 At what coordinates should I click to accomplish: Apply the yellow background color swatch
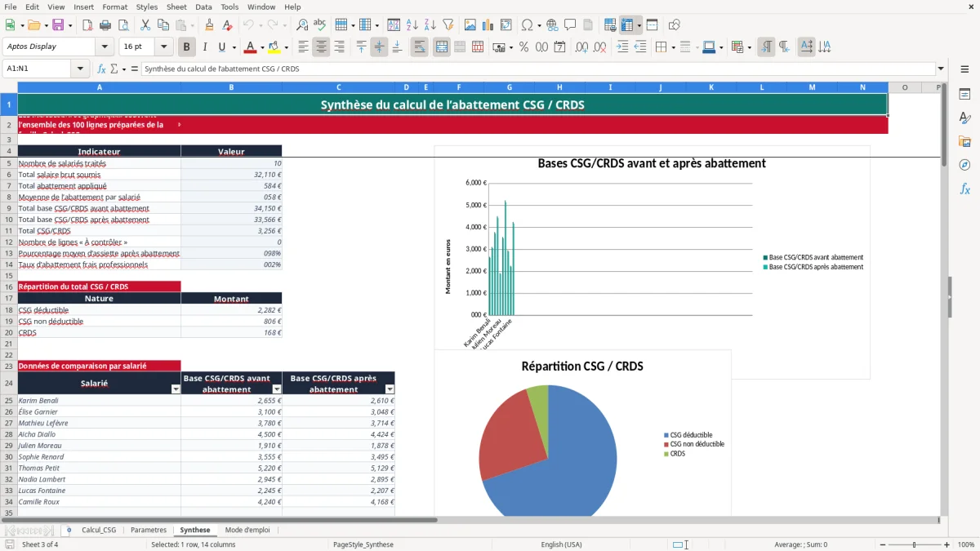[x=274, y=47]
